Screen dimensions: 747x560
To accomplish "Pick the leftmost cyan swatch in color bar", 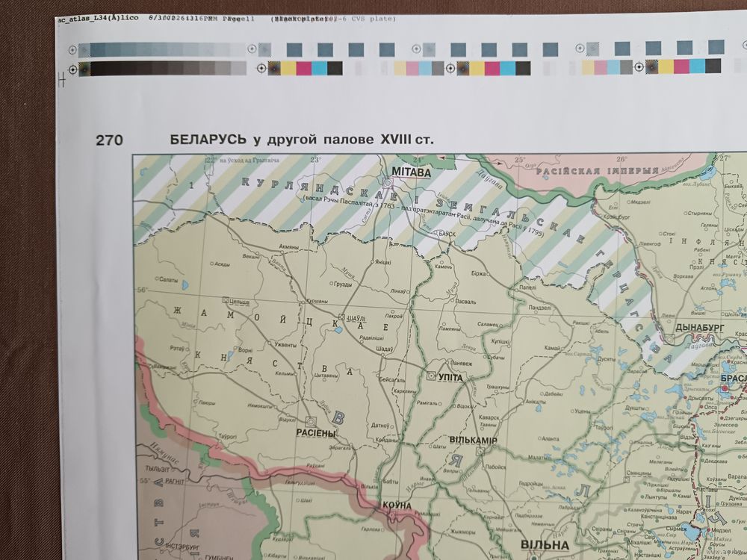I will pos(319,69).
